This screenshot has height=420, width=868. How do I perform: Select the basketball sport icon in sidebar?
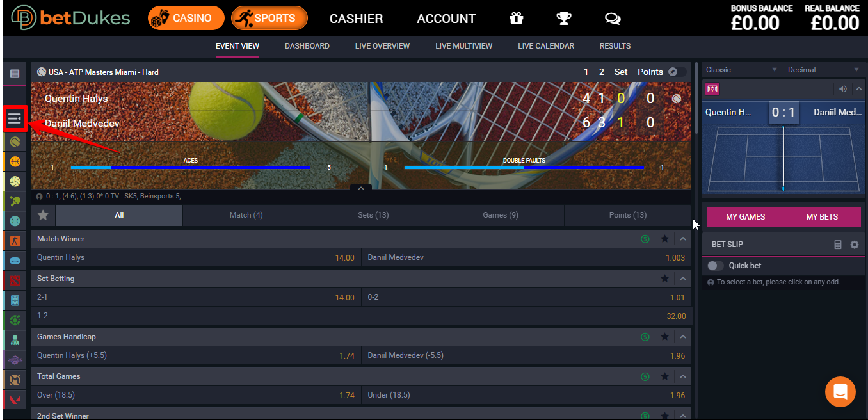click(15, 161)
